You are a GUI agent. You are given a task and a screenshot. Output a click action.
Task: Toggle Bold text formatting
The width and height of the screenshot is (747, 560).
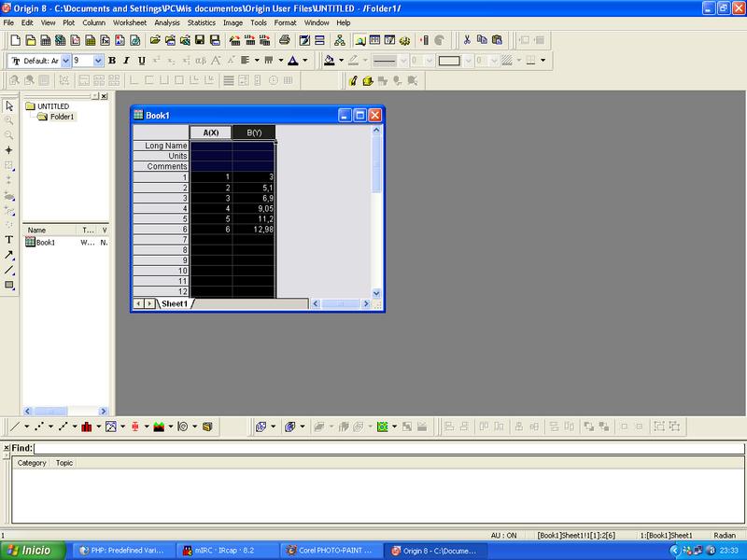tap(112, 61)
